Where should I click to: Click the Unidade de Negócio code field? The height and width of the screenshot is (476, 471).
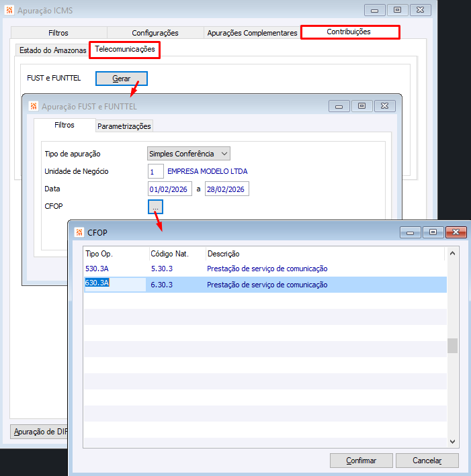pos(156,171)
